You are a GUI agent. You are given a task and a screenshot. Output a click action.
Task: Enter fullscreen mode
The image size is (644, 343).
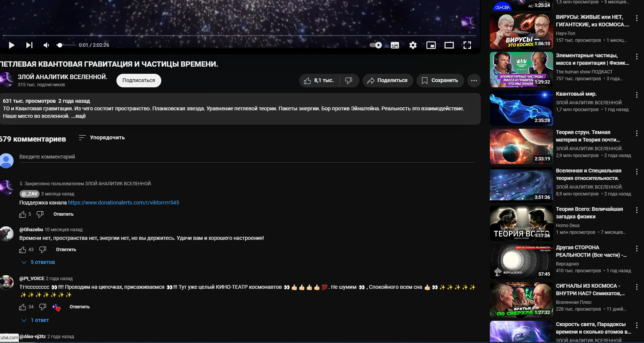[467, 45]
